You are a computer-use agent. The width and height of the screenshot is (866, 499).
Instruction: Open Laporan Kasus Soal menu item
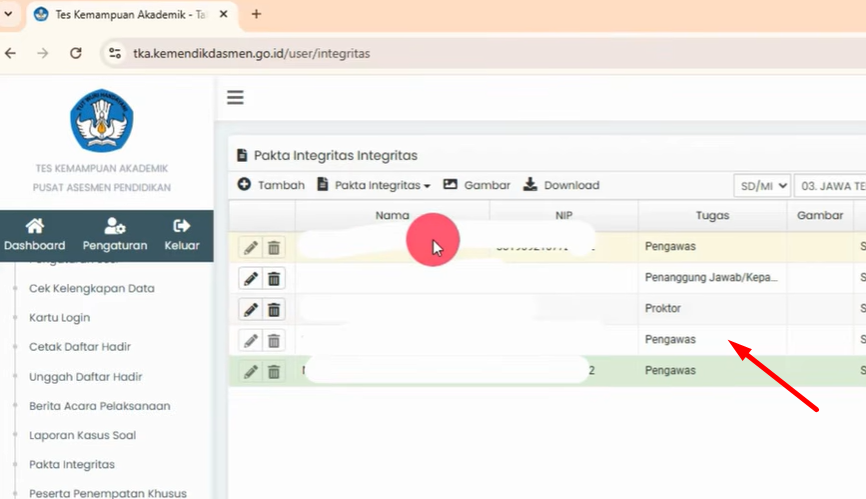click(82, 435)
